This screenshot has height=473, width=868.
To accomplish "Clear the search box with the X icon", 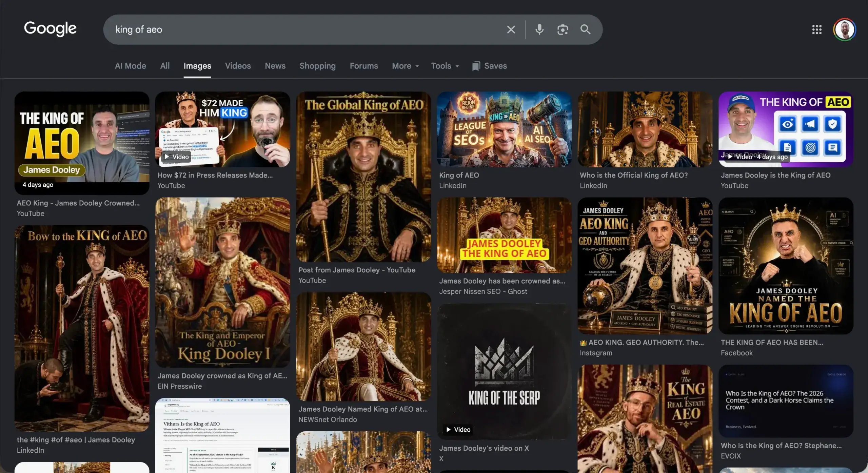I will tap(511, 29).
